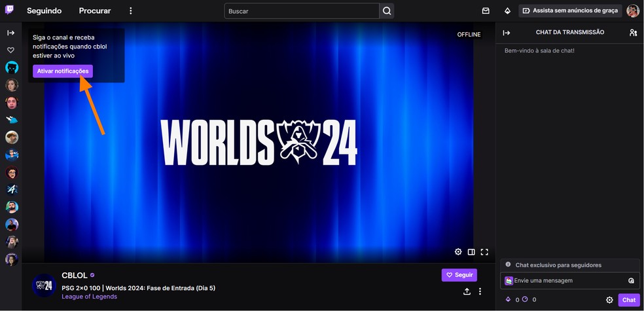Open the Bits icon in top bar
644x311 pixels.
[x=508, y=11]
